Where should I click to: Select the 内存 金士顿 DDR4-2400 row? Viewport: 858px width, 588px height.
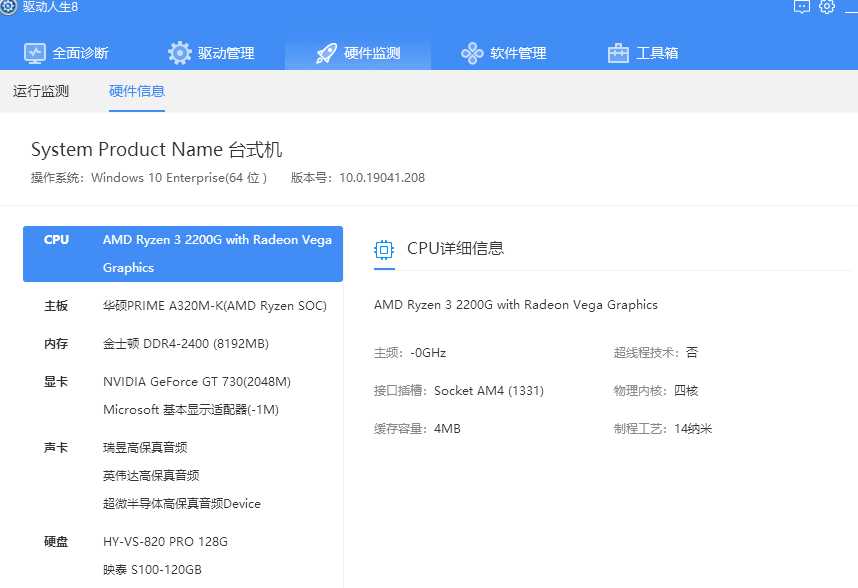click(183, 344)
